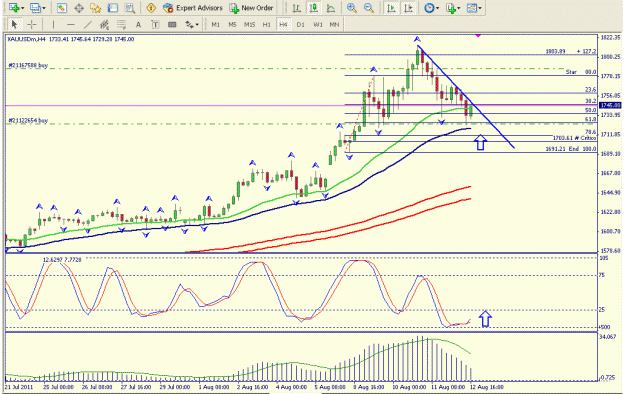Click the gray rectangle tool icon

[x=172, y=25]
